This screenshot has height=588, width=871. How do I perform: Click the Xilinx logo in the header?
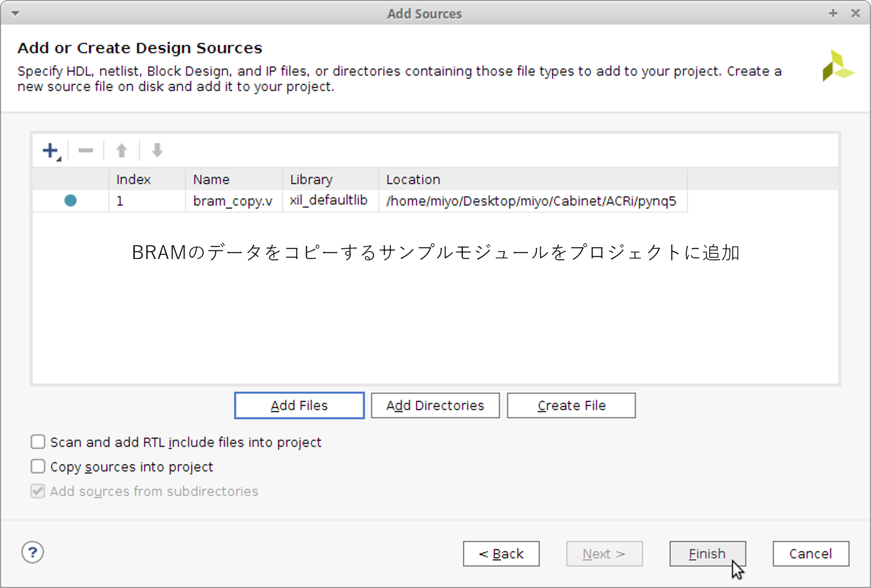coord(837,66)
